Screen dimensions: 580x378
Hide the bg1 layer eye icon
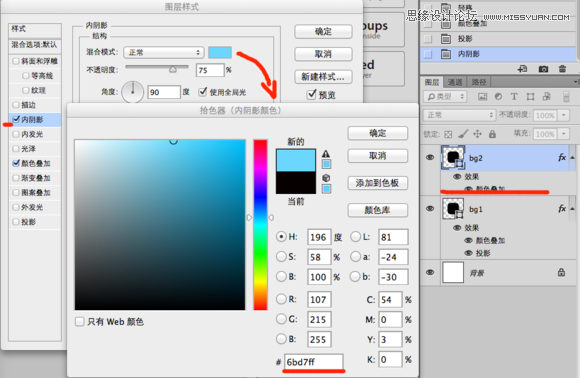click(430, 209)
